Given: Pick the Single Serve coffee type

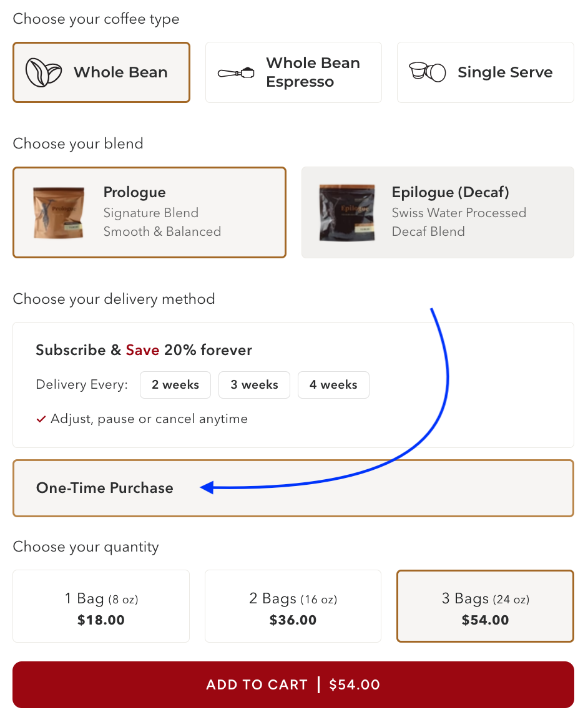Looking at the screenshot, I should pos(504,72).
